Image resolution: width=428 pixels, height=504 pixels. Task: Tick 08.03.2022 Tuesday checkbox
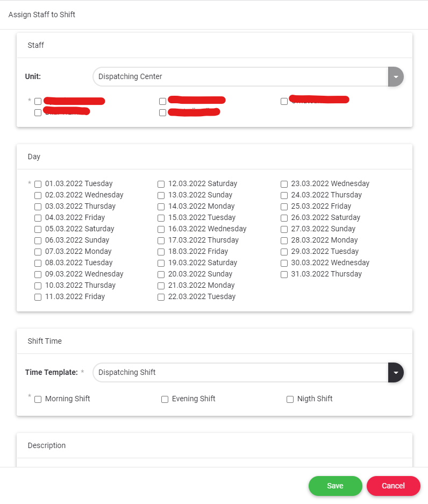(x=38, y=263)
